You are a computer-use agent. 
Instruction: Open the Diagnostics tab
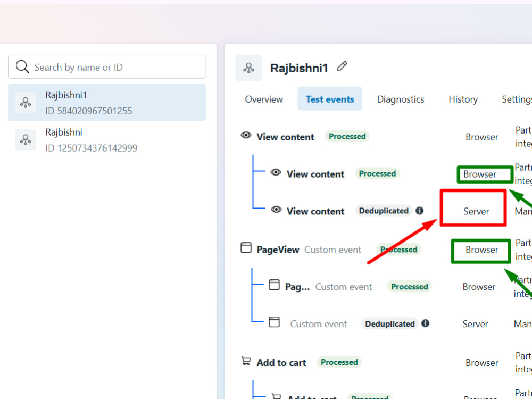[x=401, y=99]
